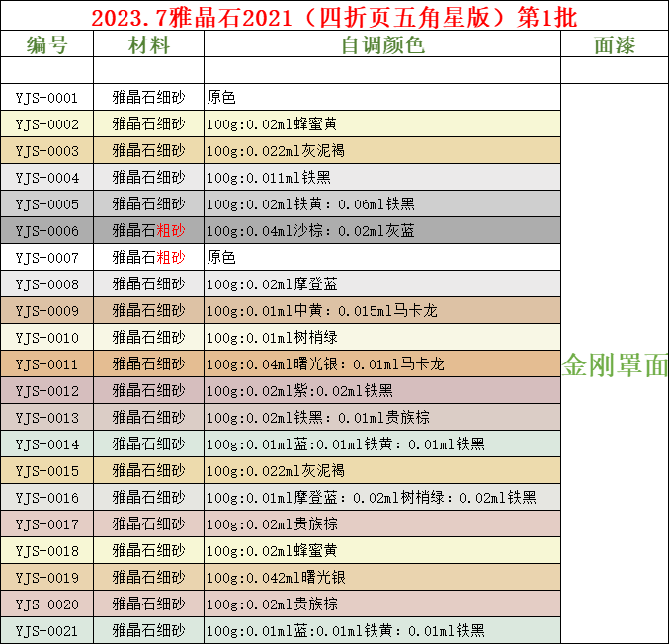The height and width of the screenshot is (644, 669).
Task: Click the cell 'YJS-0005'
Action: (x=46, y=204)
